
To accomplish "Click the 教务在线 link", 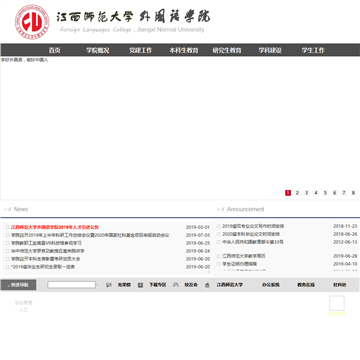I will coord(306,285).
